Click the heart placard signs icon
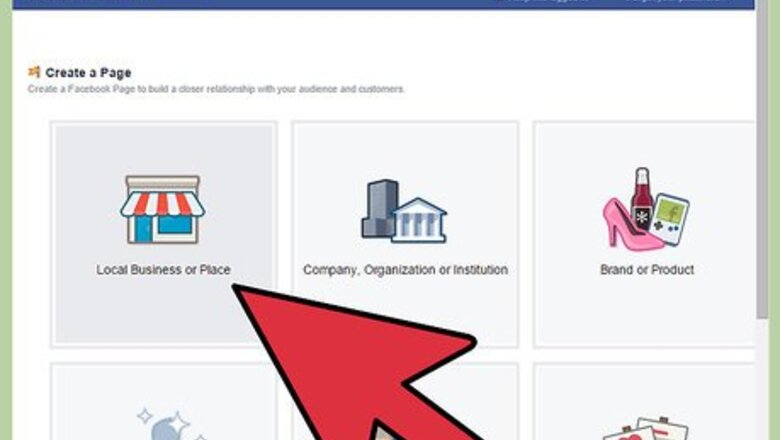 click(646, 429)
